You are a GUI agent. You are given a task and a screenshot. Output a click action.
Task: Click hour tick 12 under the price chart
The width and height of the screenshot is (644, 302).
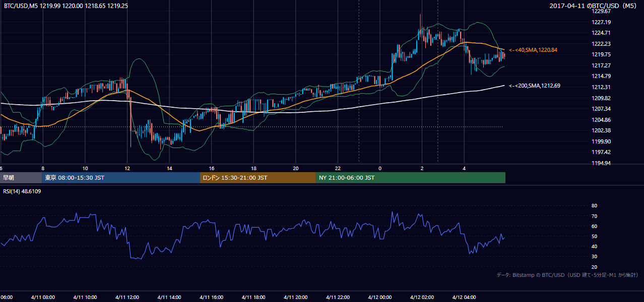coord(127,168)
